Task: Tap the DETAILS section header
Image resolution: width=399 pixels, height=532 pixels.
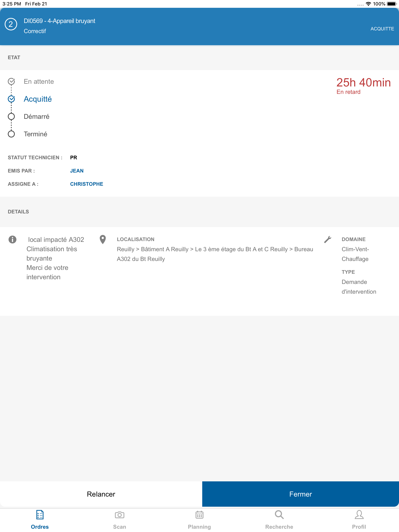Action: [18, 212]
